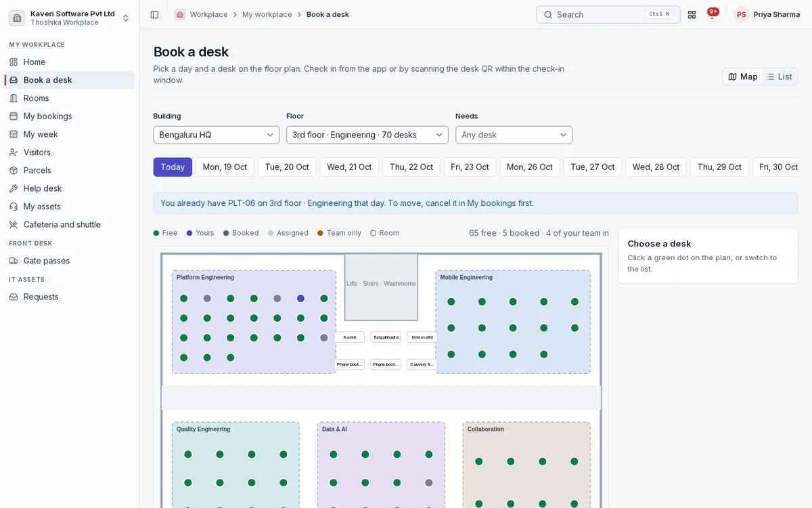Pick Thu, 22 Oct date chip
The image size is (812, 508).
[411, 167]
